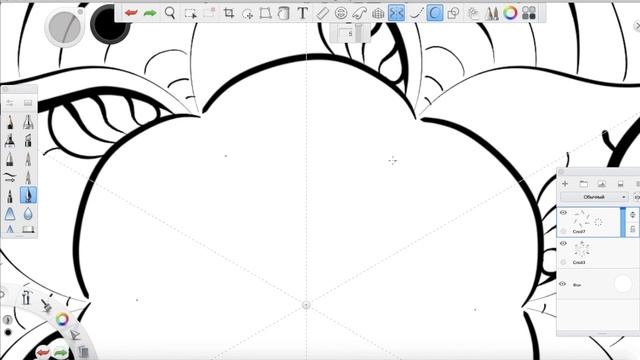The width and height of the screenshot is (640, 360).
Task: Activate the rectangular selection tool
Action: [x=190, y=13]
